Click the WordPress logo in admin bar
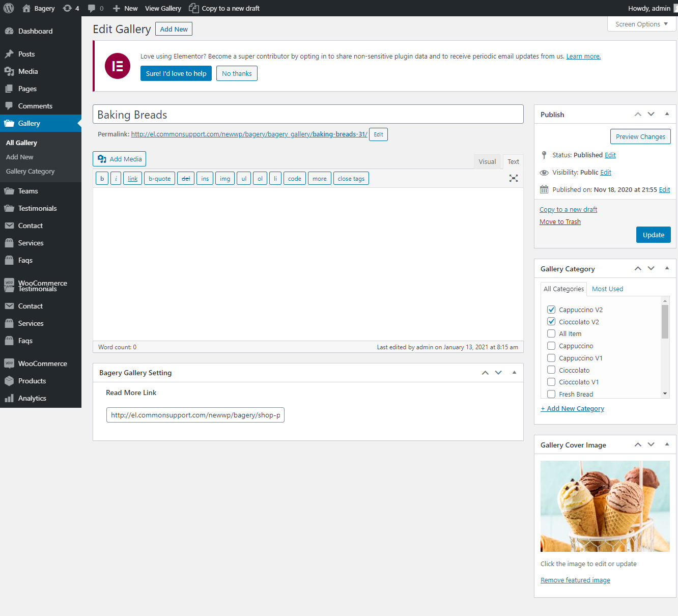The image size is (678, 616). [9, 8]
